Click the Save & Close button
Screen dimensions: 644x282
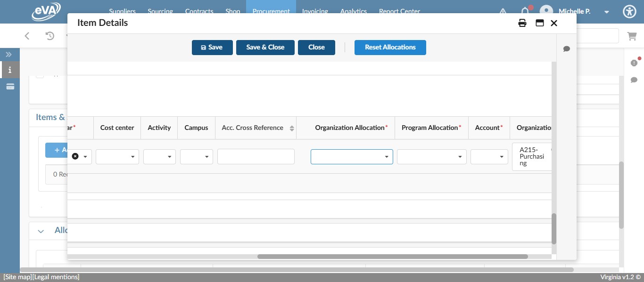[x=265, y=47]
